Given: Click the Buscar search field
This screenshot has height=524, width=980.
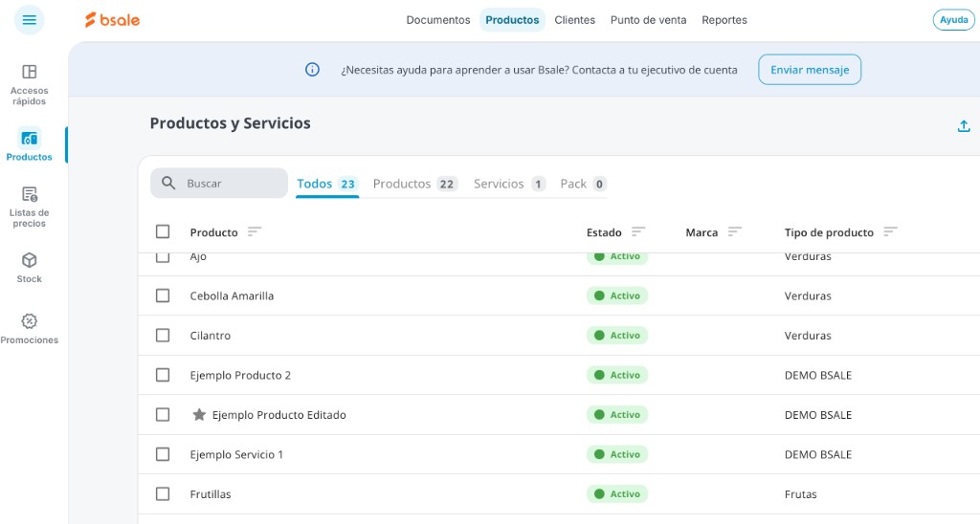Looking at the screenshot, I should pyautogui.click(x=219, y=183).
